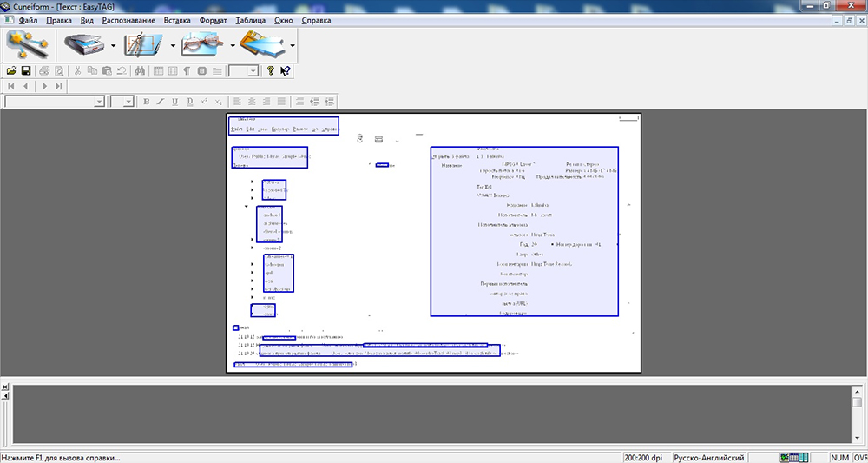Viewport: 868px width, 463px height.
Task: Open the Распознавание menu
Action: tap(128, 20)
